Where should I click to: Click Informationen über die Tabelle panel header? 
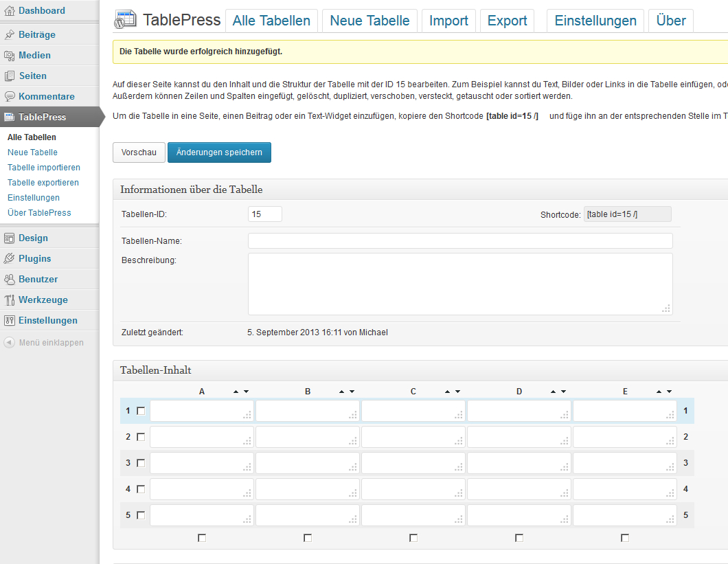tap(420, 190)
